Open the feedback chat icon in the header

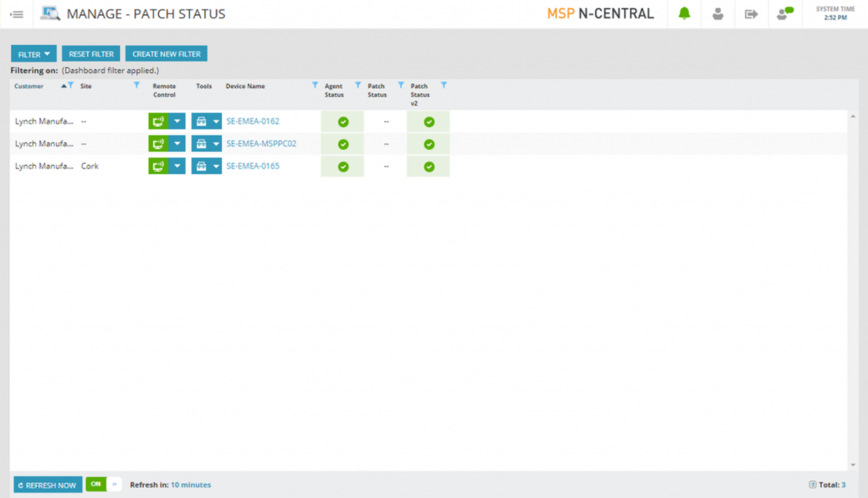pos(785,14)
